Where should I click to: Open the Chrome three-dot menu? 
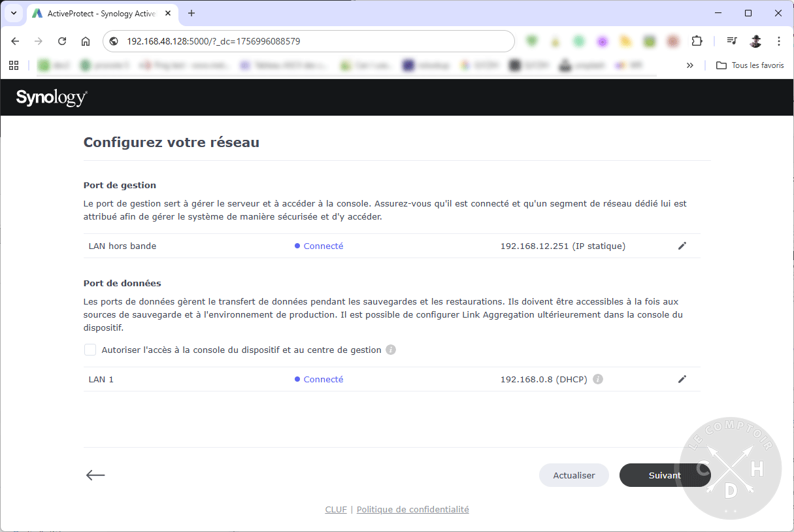coord(778,41)
